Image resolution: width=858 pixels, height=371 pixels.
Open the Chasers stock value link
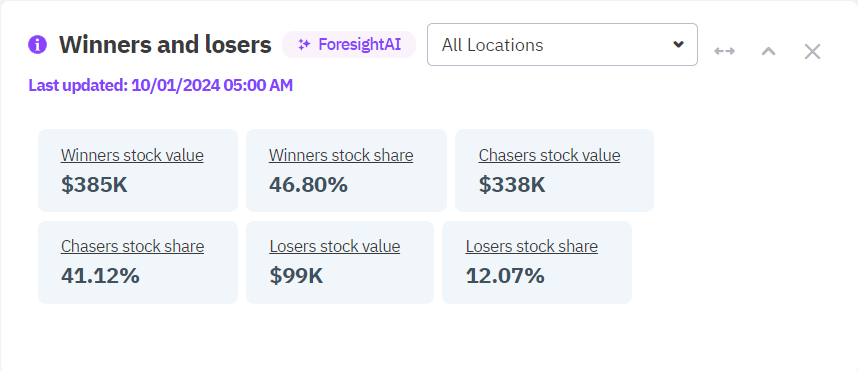coord(549,155)
